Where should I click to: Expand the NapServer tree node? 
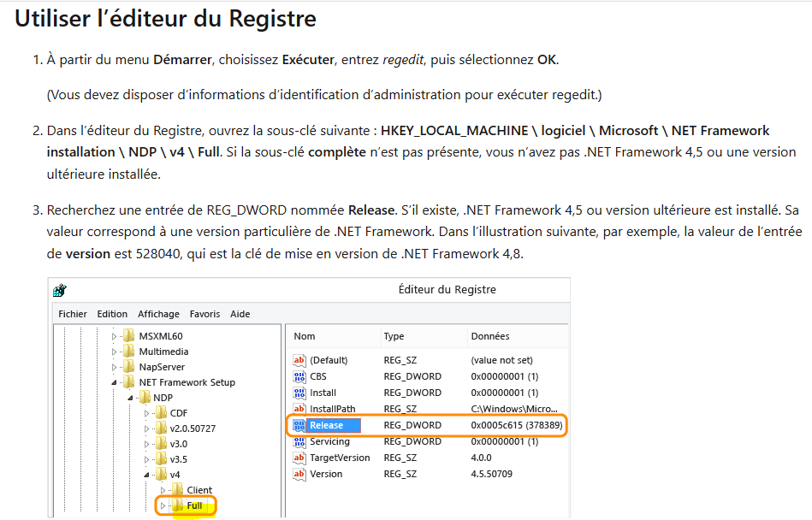pos(114,368)
